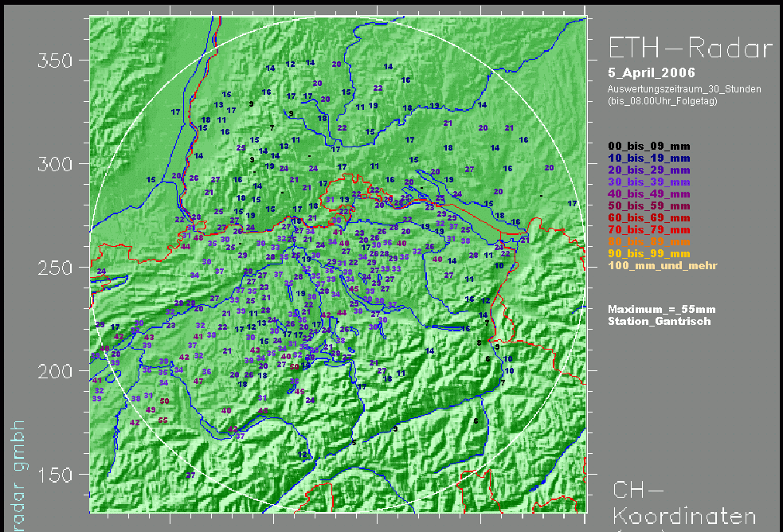The width and height of the screenshot is (783, 532).
Task: Click the 250 y-axis label
Action: coord(55,268)
